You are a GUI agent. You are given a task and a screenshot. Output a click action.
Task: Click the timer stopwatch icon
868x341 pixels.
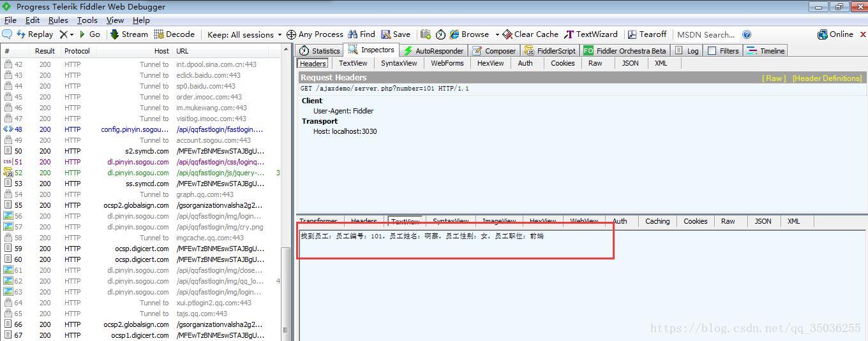[440, 34]
